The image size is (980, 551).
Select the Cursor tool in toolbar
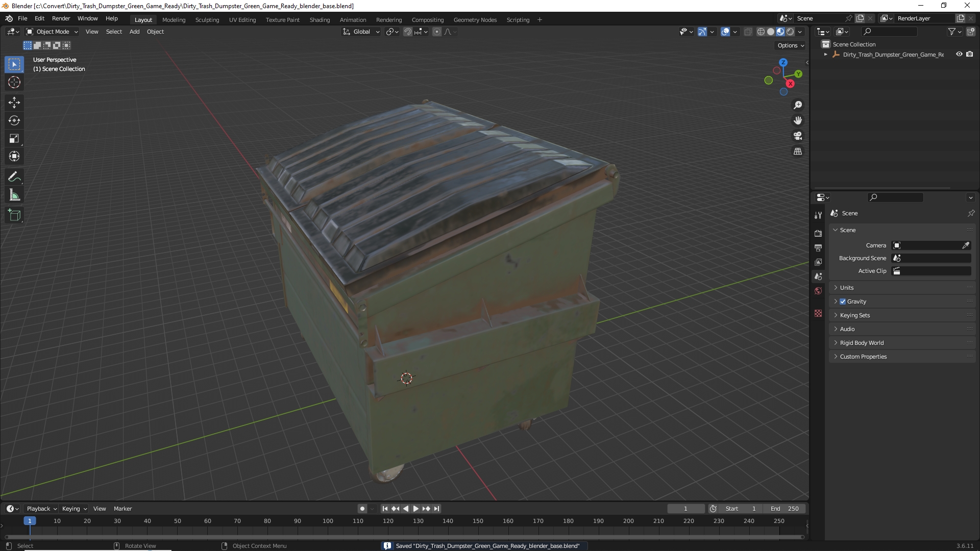point(14,82)
